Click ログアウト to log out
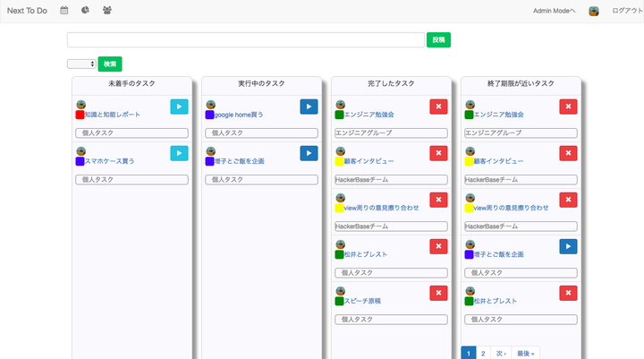This screenshot has width=644, height=359. [627, 11]
